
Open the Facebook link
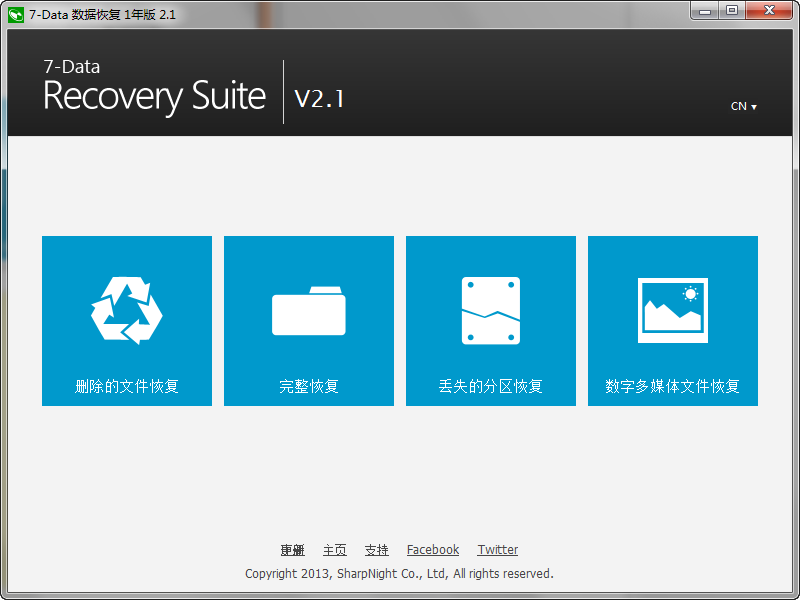433,549
